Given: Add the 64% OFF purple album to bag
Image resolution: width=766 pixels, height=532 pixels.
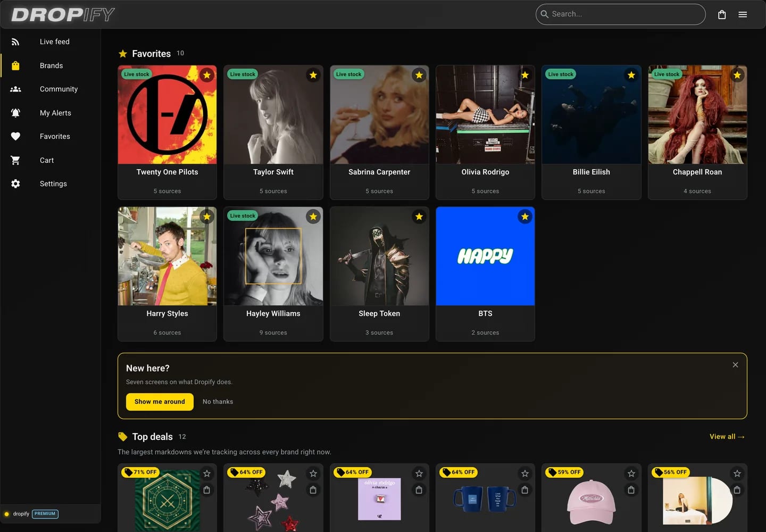Looking at the screenshot, I should (x=419, y=490).
